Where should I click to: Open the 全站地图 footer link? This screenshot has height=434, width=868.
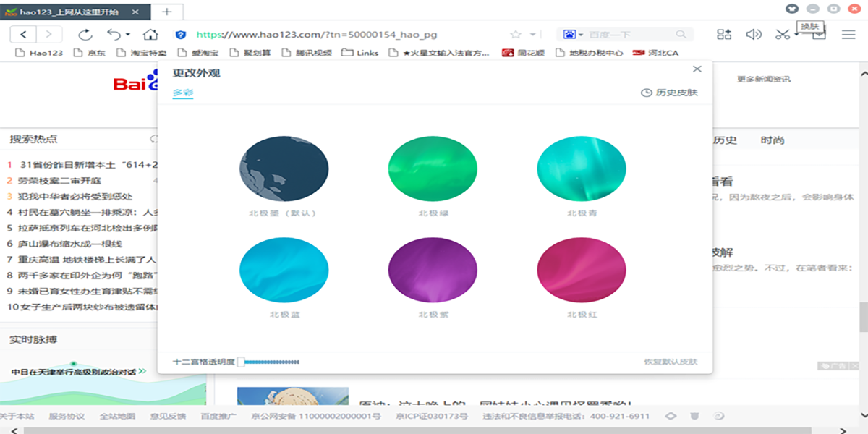pyautogui.click(x=117, y=416)
